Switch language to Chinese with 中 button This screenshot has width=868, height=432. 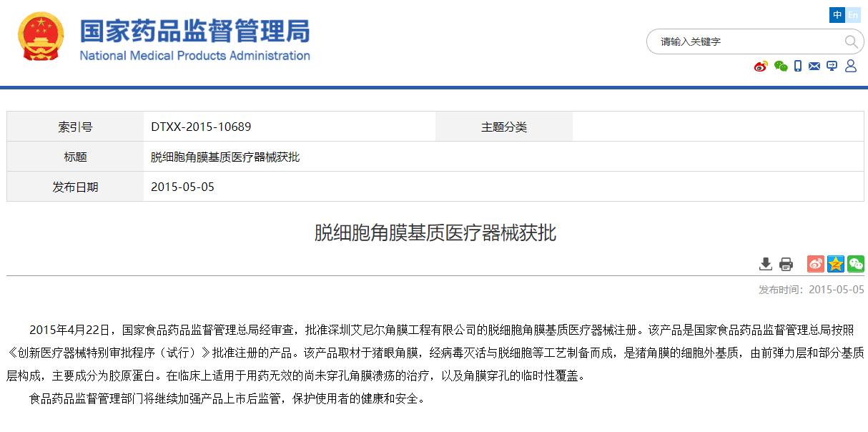[x=837, y=15]
